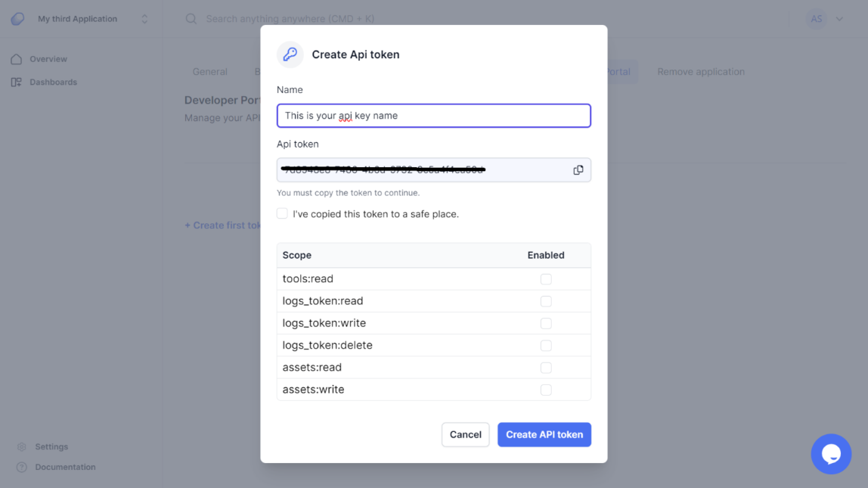Copy the API token with the copy icon
Image resolution: width=868 pixels, height=488 pixels.
click(x=578, y=170)
